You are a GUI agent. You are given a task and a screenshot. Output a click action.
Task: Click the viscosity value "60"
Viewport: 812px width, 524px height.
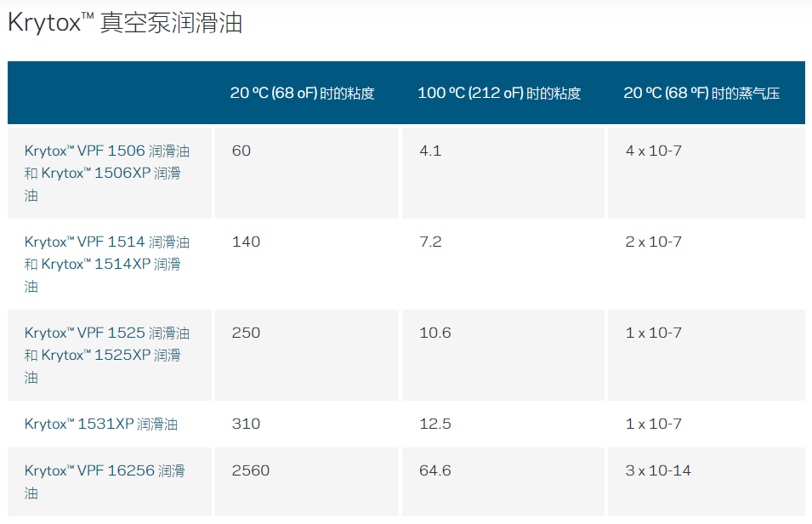tap(241, 151)
